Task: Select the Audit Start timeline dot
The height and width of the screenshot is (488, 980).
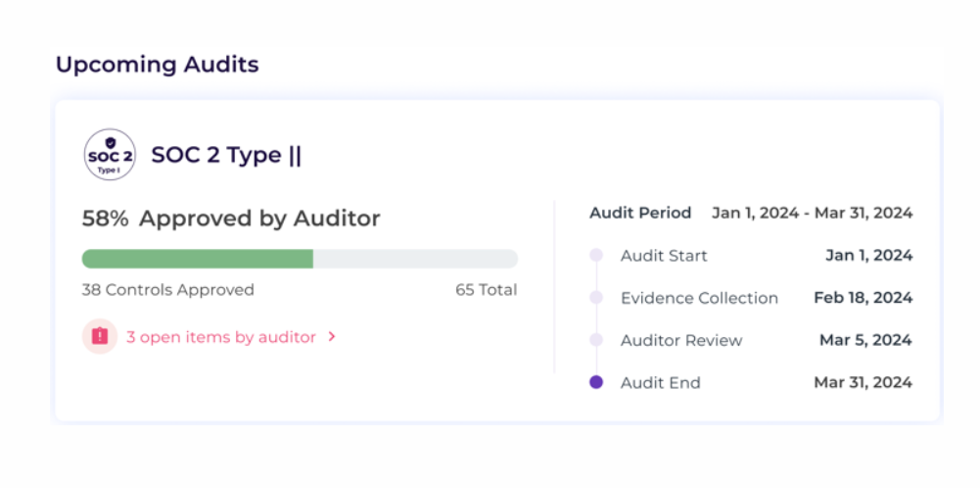Action: click(596, 256)
